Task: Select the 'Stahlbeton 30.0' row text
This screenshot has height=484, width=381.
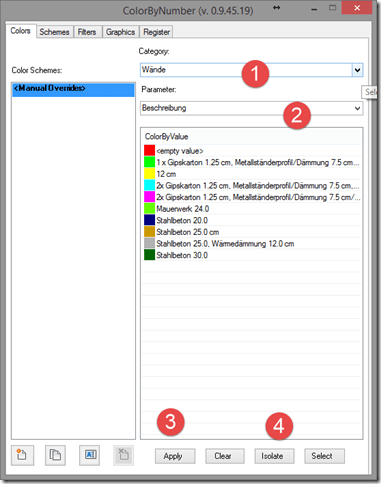Action: pyautogui.click(x=182, y=255)
